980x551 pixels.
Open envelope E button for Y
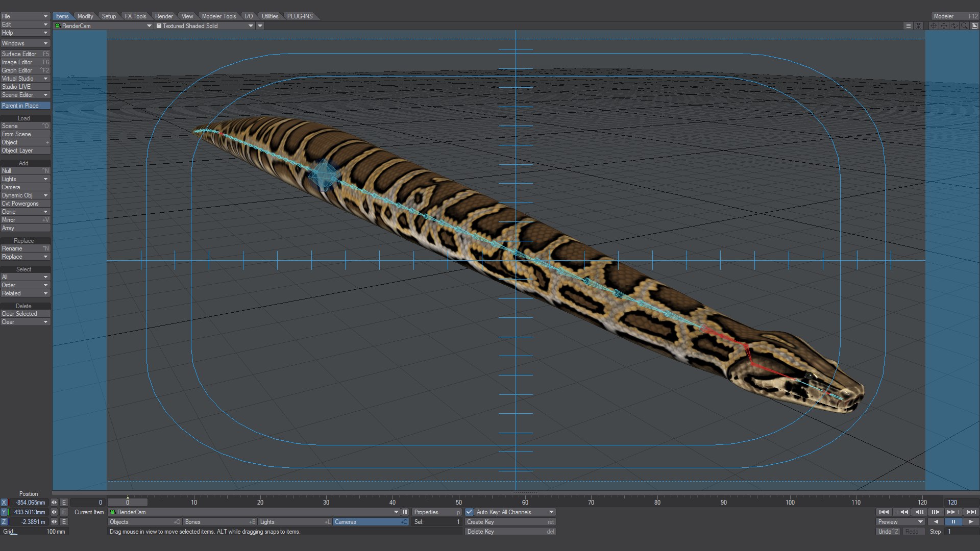click(64, 512)
